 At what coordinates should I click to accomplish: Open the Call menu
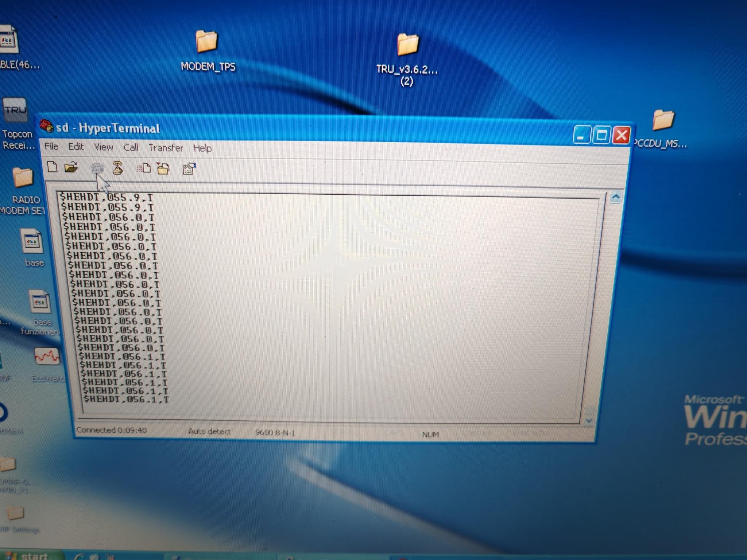(131, 147)
